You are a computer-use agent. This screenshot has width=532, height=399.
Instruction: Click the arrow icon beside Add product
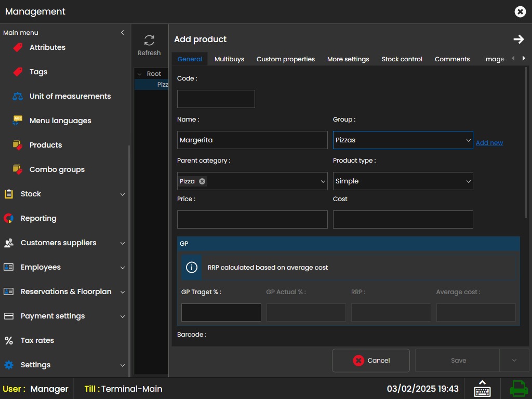click(518, 39)
